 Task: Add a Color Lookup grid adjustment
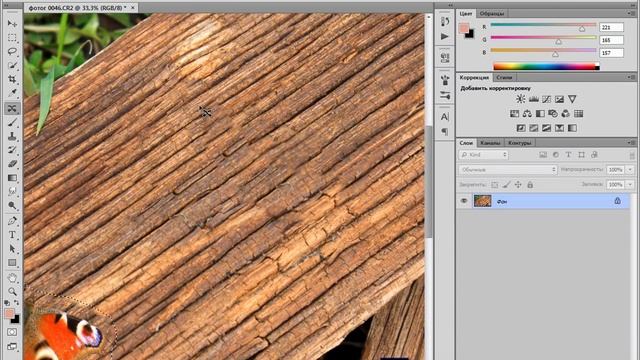578,113
